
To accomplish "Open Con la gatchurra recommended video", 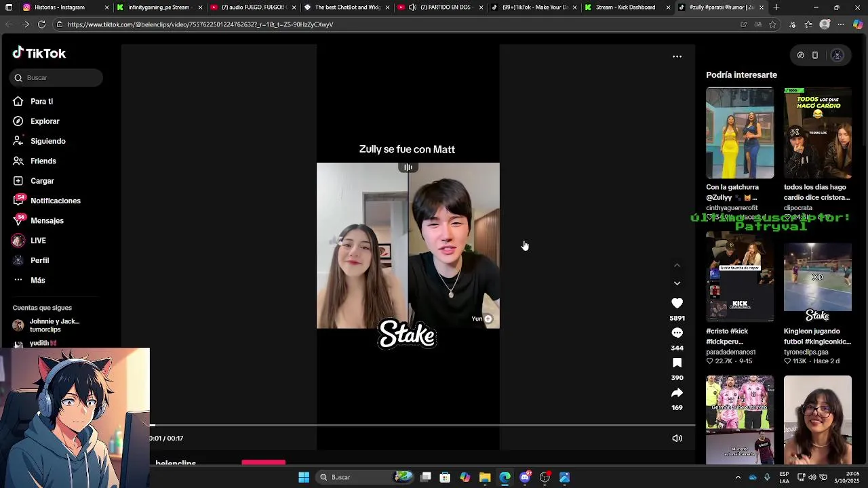I will 739,133.
